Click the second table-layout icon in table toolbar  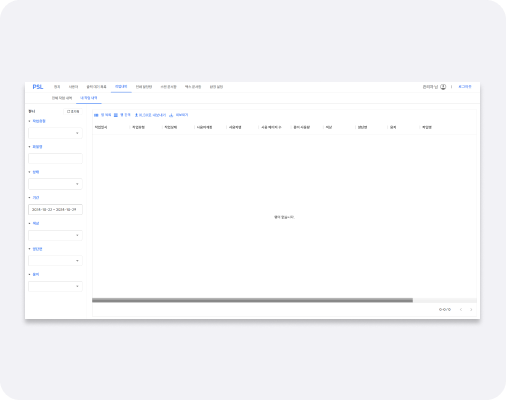coord(116,115)
